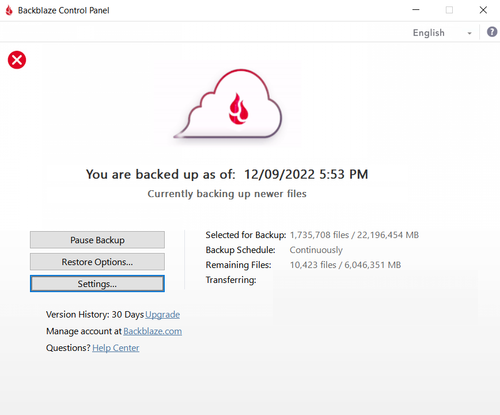Click the '10,423 files / 6,046,351 MB' value
This screenshot has height=415, width=500.
tap(345, 265)
